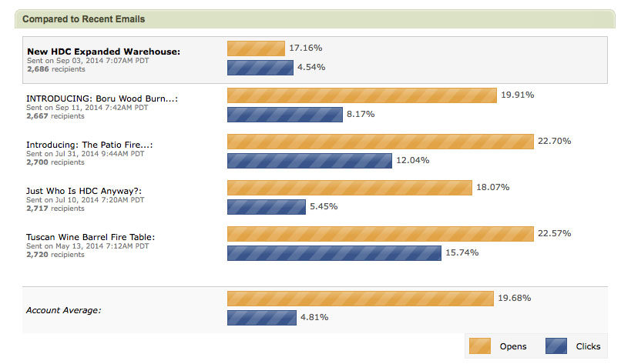Click the 22.70% opens bar

pos(380,142)
